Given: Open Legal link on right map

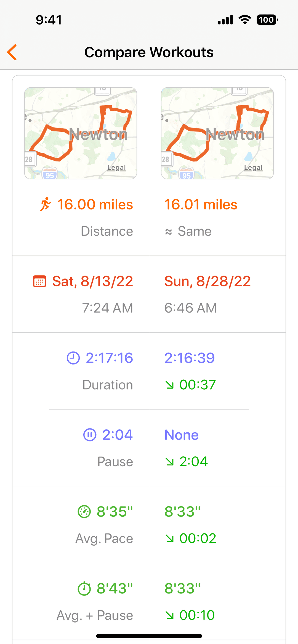Looking at the screenshot, I should pyautogui.click(x=253, y=168).
